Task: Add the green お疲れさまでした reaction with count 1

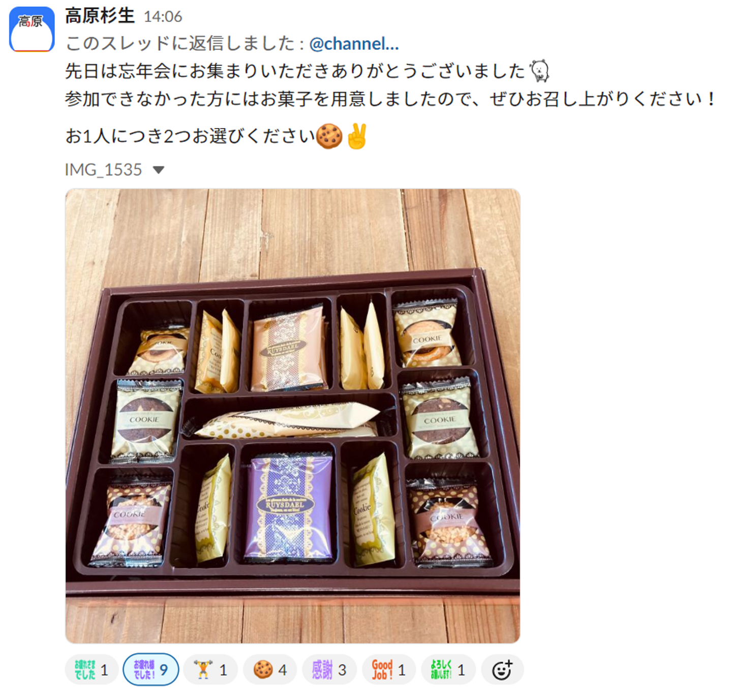Action: [91, 670]
